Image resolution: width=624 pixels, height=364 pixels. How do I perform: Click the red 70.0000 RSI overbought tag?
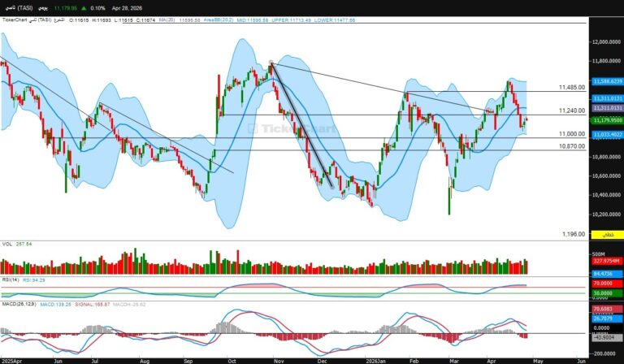(605, 283)
